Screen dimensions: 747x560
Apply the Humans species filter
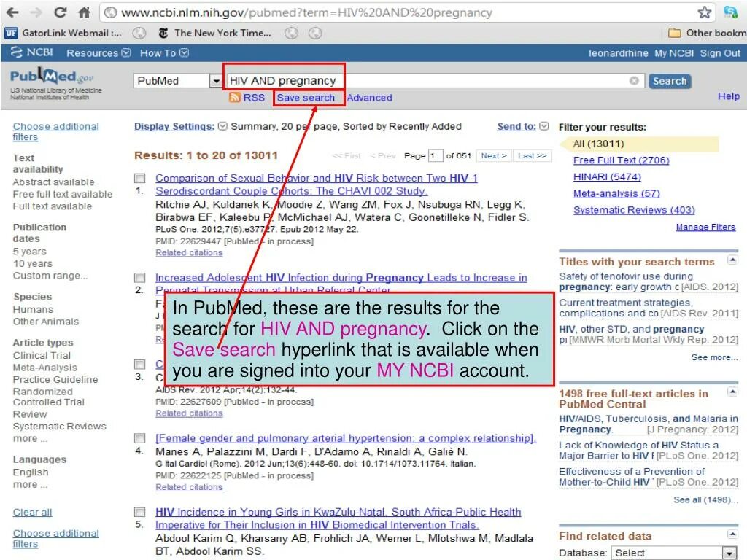coord(33,309)
